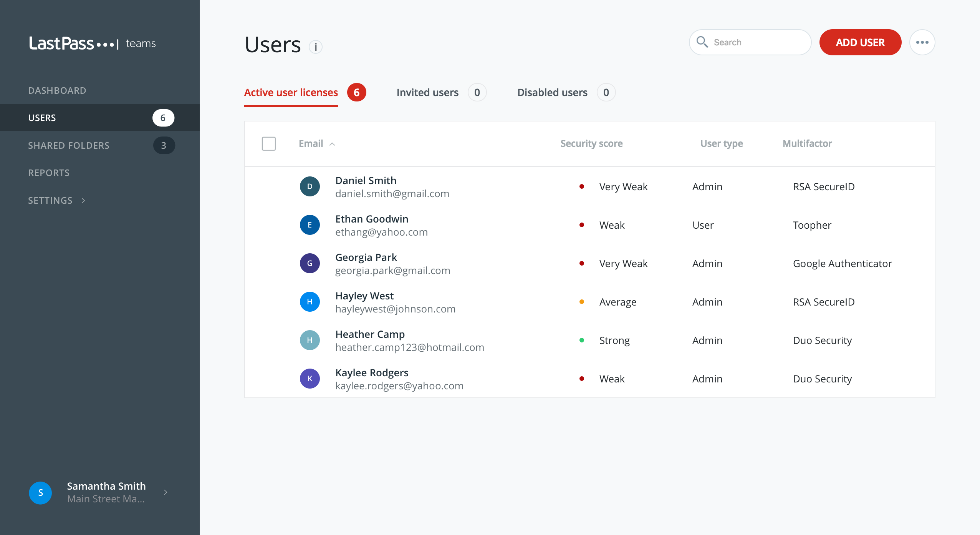Click Kaylee Rodgers' K avatar icon

point(310,379)
